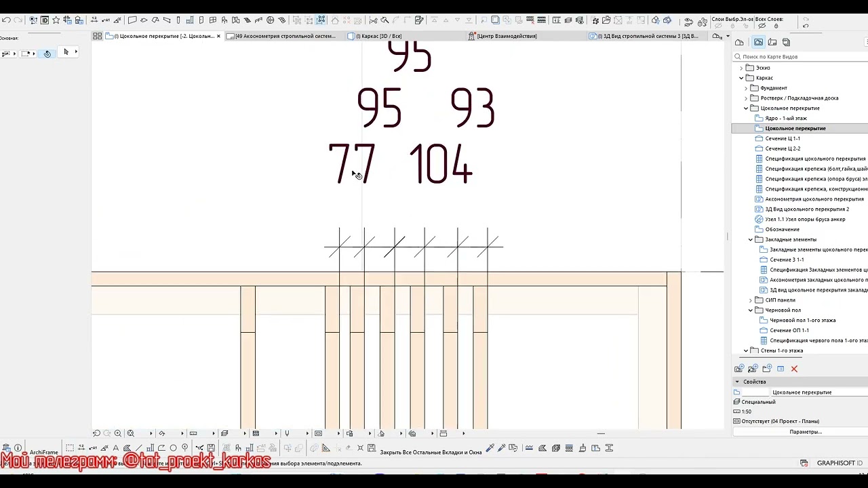Viewport: 868px width, 488px height.
Task: Click the new folder icon under navigator
Action: [767, 369]
